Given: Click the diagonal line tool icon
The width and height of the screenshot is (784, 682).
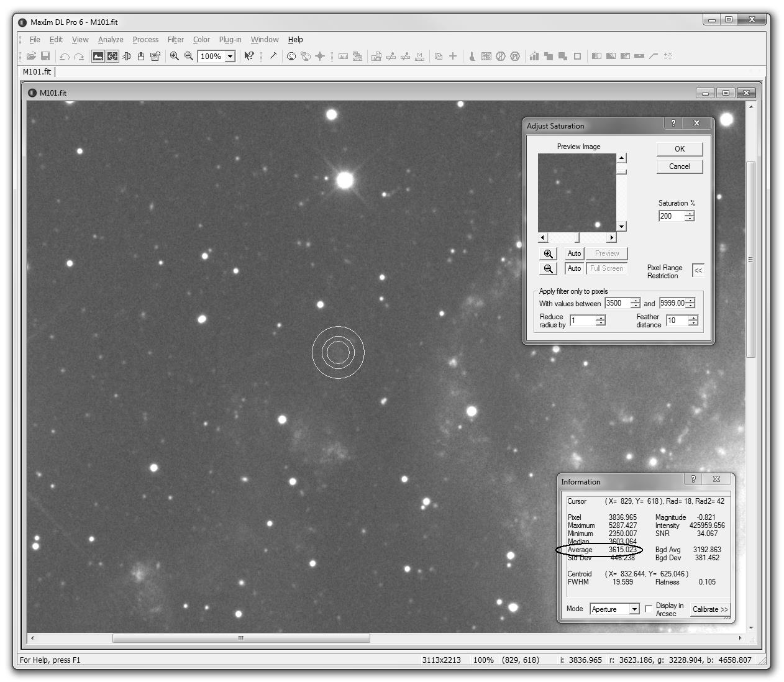Looking at the screenshot, I should 273,56.
